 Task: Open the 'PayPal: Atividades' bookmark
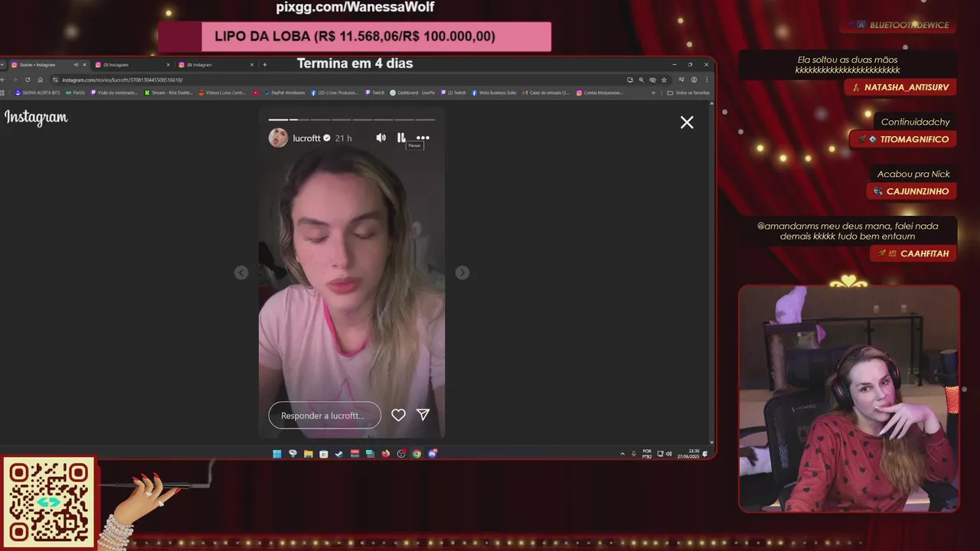click(x=285, y=93)
